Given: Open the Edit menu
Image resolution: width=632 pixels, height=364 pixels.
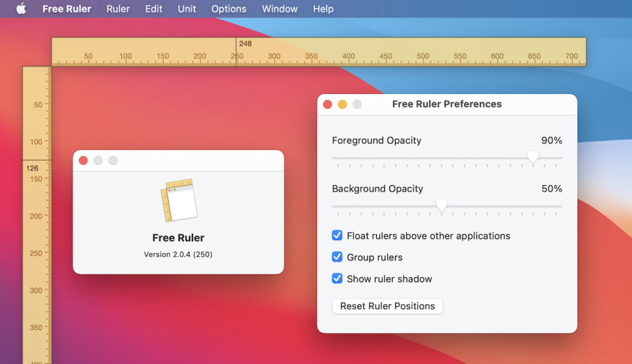Looking at the screenshot, I should pos(154,9).
